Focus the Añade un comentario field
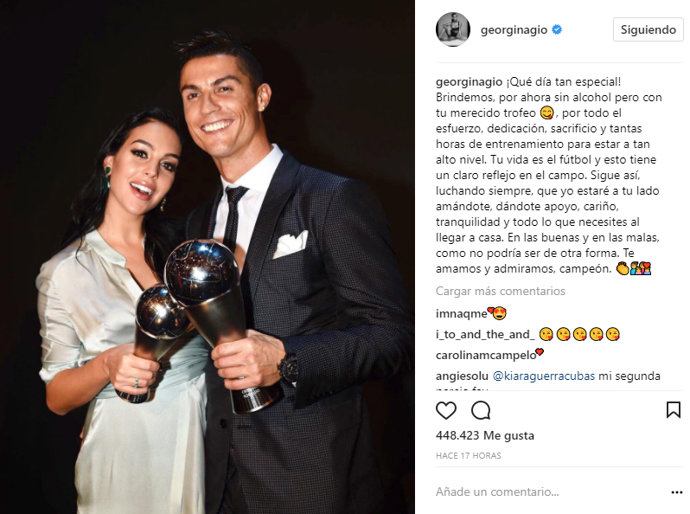The height and width of the screenshot is (514, 690). tap(550, 492)
